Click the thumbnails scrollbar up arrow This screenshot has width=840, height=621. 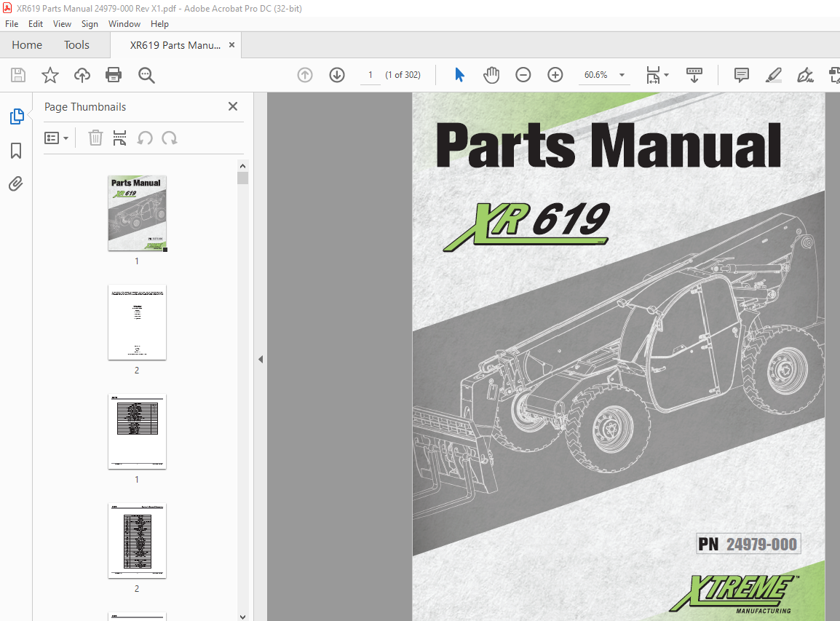[242, 166]
